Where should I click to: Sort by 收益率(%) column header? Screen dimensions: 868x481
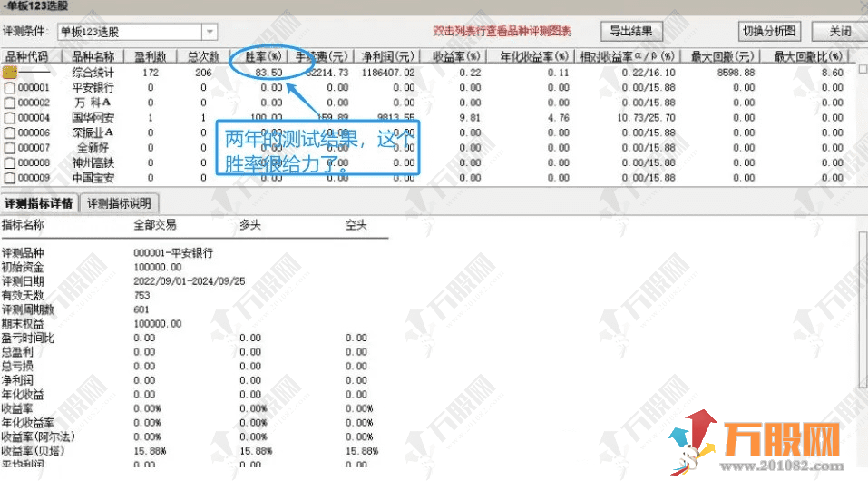click(455, 56)
